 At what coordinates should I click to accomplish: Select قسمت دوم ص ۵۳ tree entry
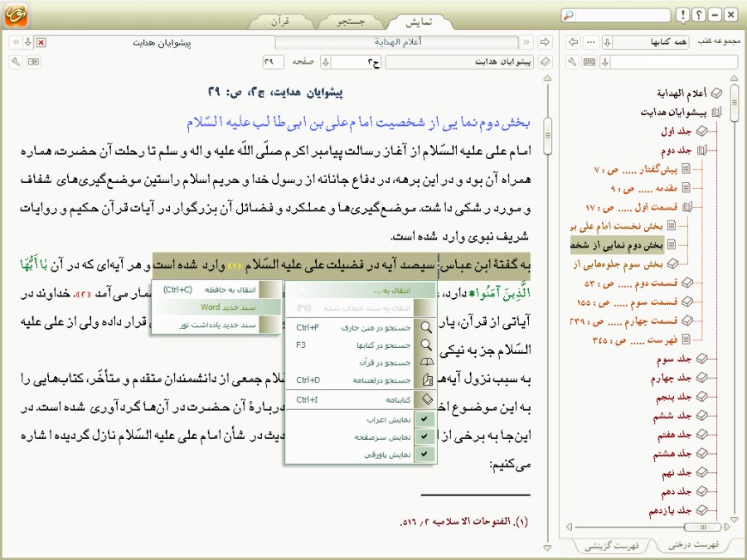631,282
